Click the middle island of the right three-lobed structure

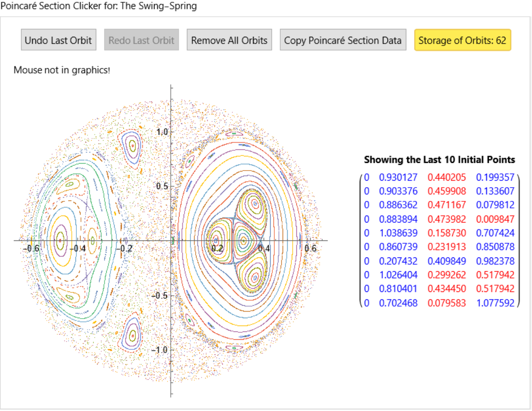(x=243, y=240)
